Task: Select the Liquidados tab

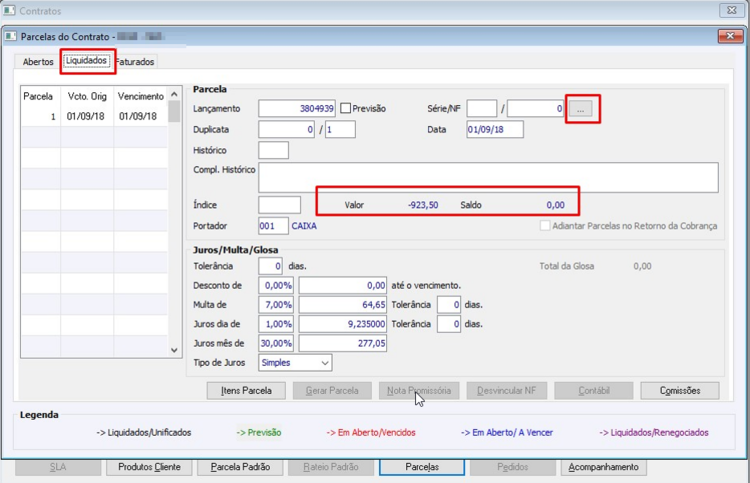Action: 86,61
